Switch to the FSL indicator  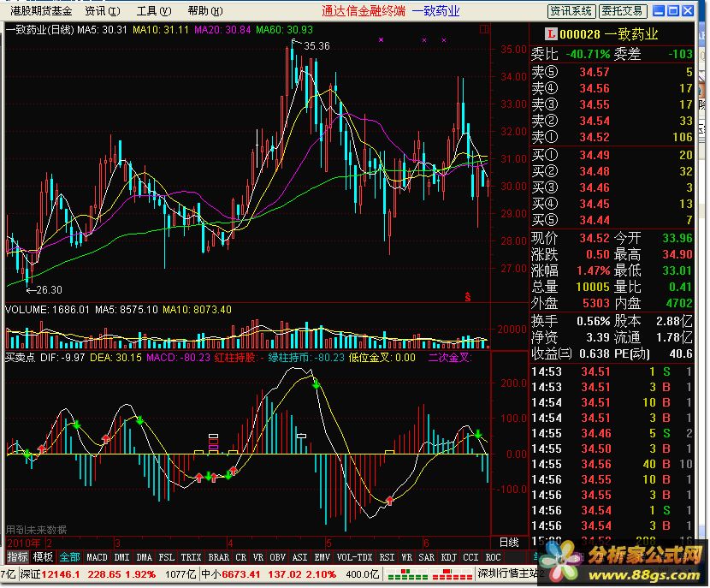[x=167, y=557]
